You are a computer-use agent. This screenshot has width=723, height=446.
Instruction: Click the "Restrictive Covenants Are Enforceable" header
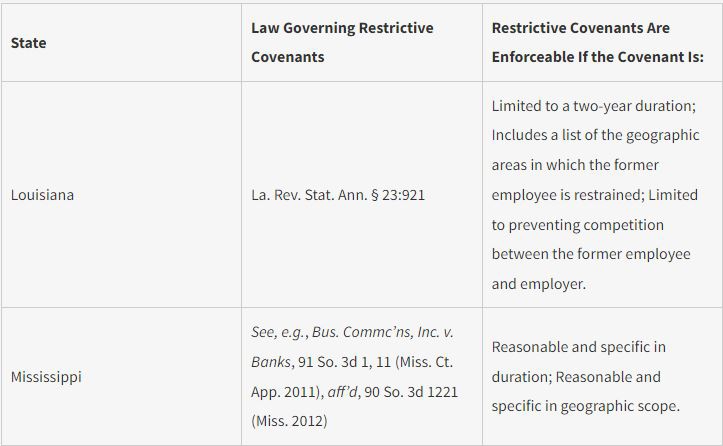pos(597,42)
